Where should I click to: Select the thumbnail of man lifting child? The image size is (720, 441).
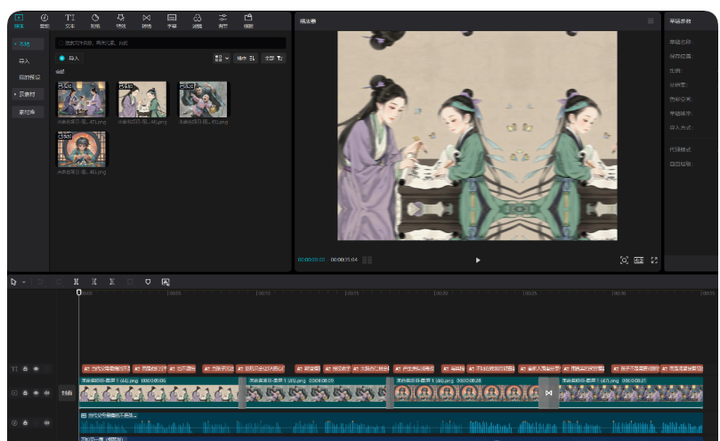(203, 99)
